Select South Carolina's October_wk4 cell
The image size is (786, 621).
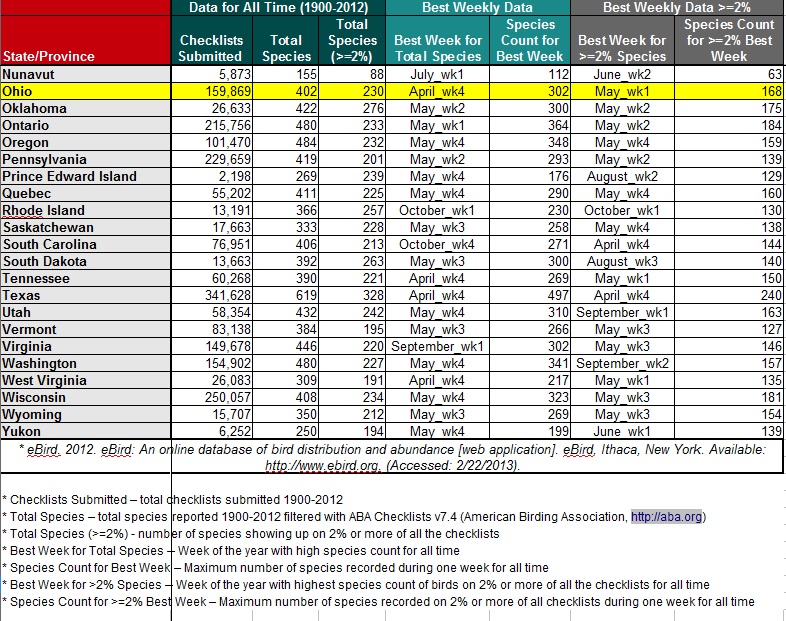pyautogui.click(x=438, y=245)
